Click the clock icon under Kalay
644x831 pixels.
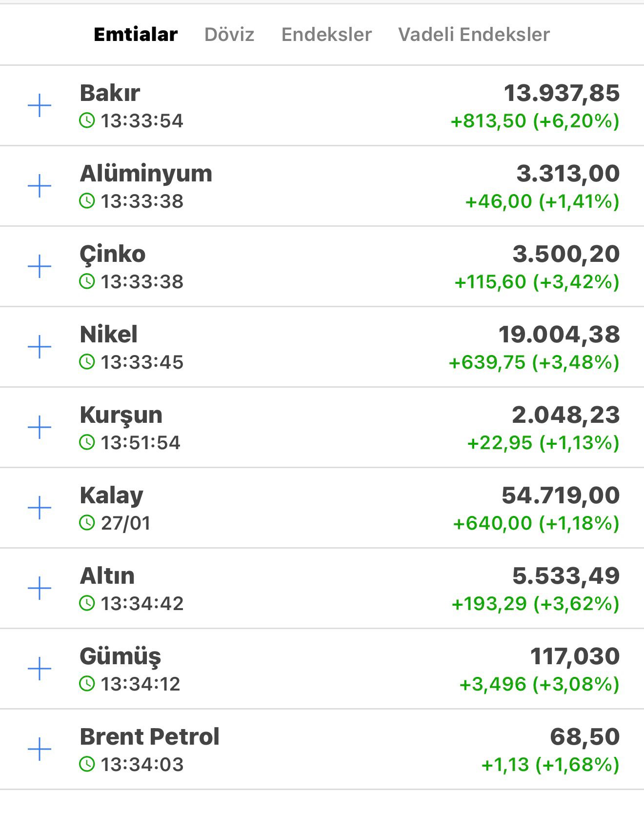(x=87, y=523)
